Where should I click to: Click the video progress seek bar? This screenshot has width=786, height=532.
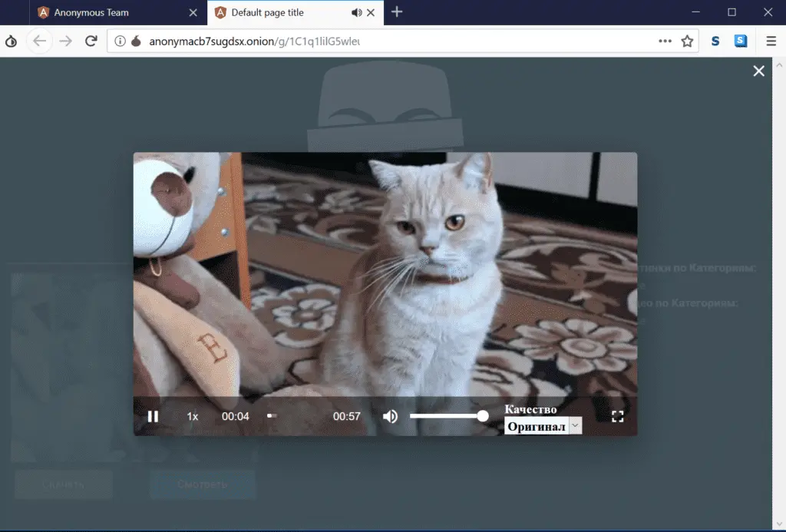coord(299,415)
